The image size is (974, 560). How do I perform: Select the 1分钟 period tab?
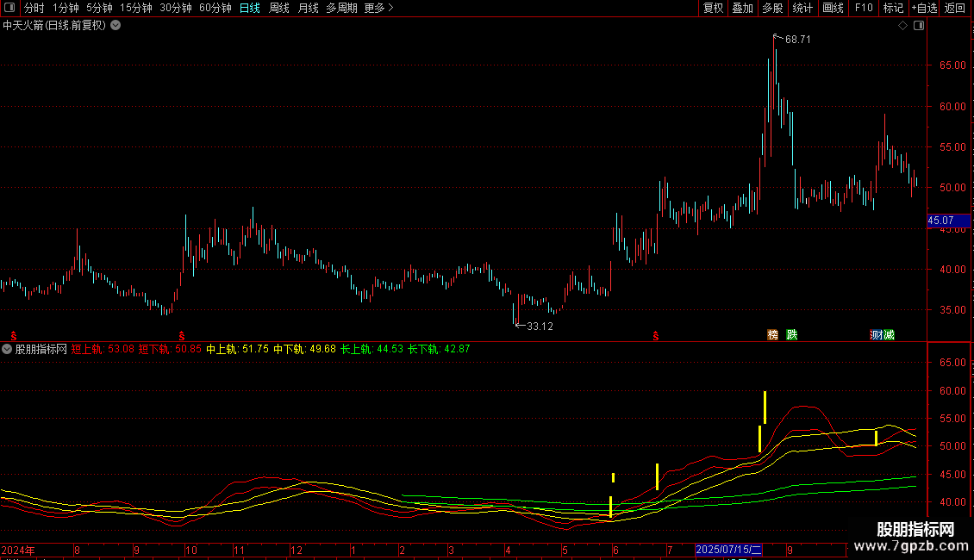[x=66, y=8]
